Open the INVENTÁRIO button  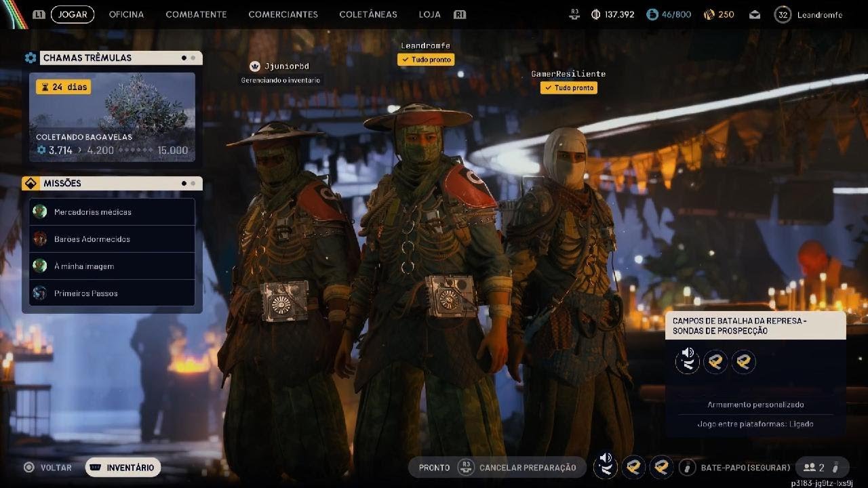point(123,467)
